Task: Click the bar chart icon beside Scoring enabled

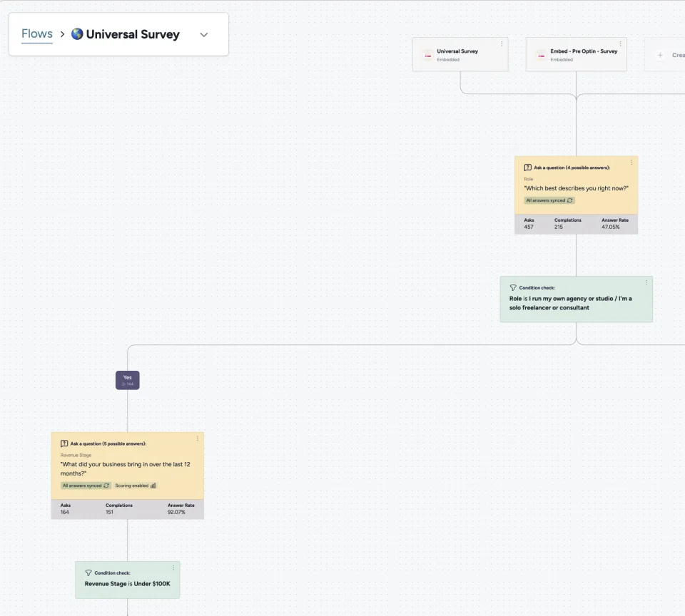Action: click(x=153, y=486)
